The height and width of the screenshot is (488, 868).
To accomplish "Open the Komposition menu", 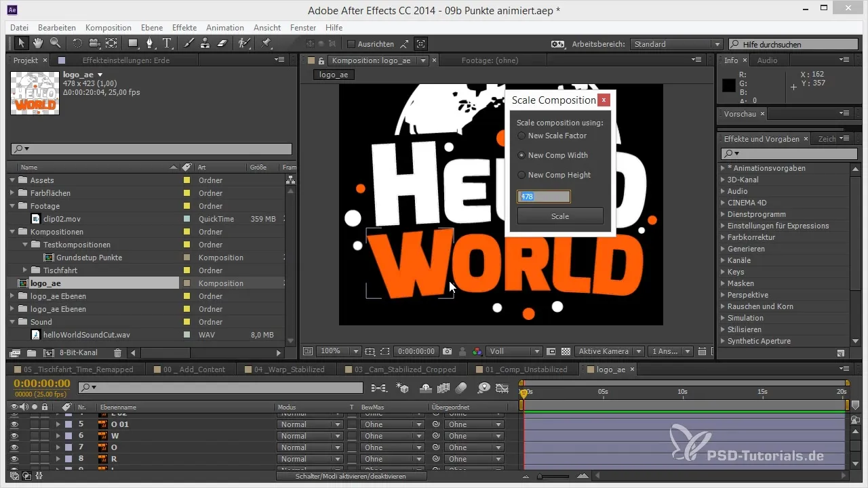I will 108,28.
